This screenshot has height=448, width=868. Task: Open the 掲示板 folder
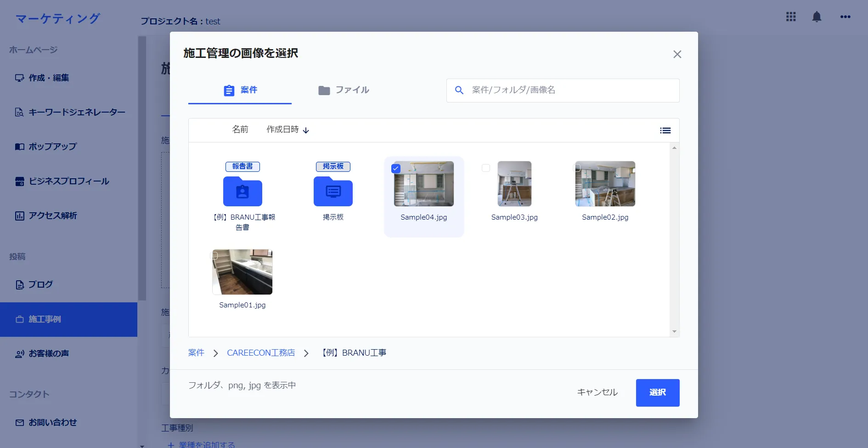click(x=333, y=192)
